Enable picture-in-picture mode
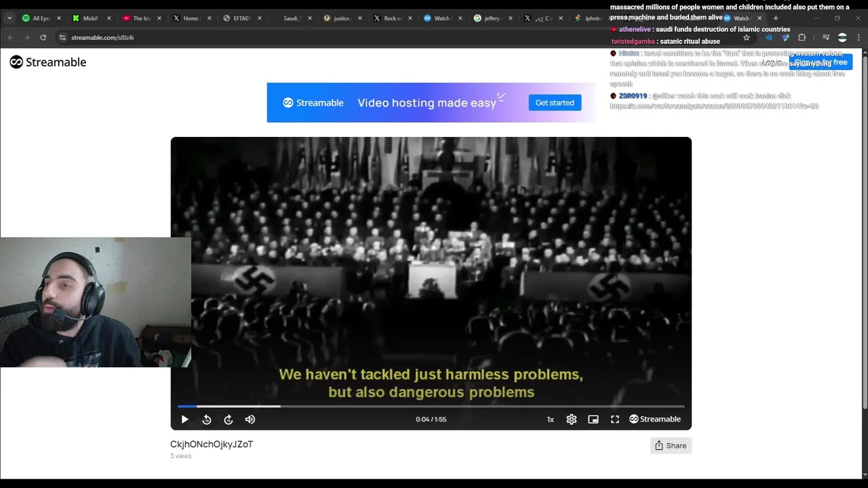 tap(593, 420)
